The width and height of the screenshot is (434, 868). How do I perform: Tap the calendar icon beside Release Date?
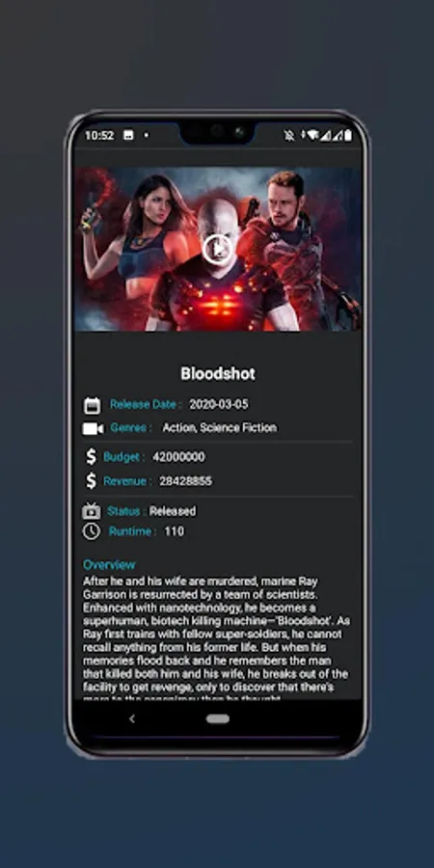(92, 405)
